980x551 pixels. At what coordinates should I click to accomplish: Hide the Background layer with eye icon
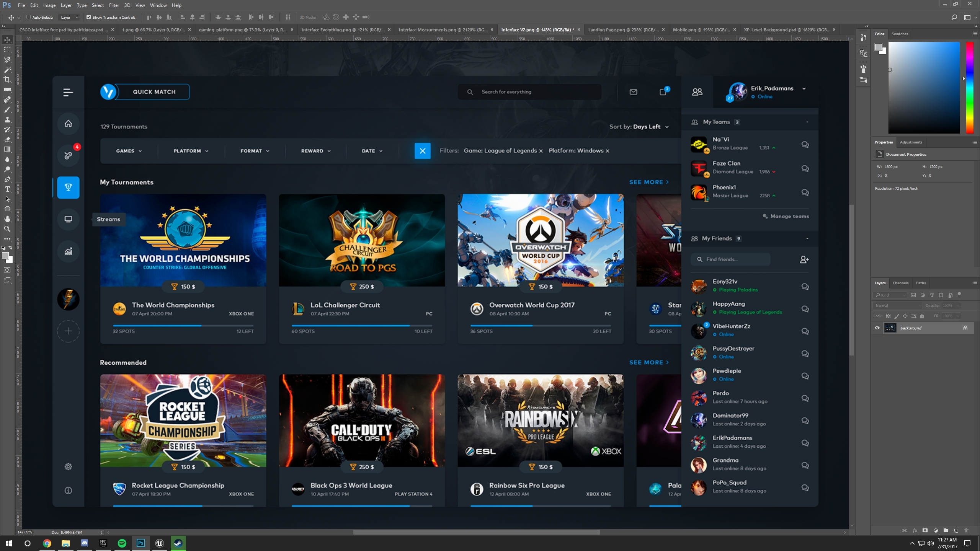(x=877, y=328)
